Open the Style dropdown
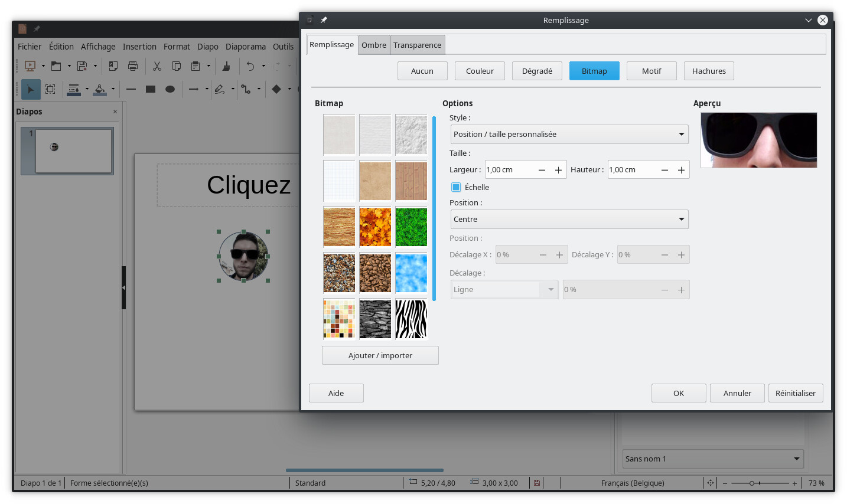 [569, 134]
